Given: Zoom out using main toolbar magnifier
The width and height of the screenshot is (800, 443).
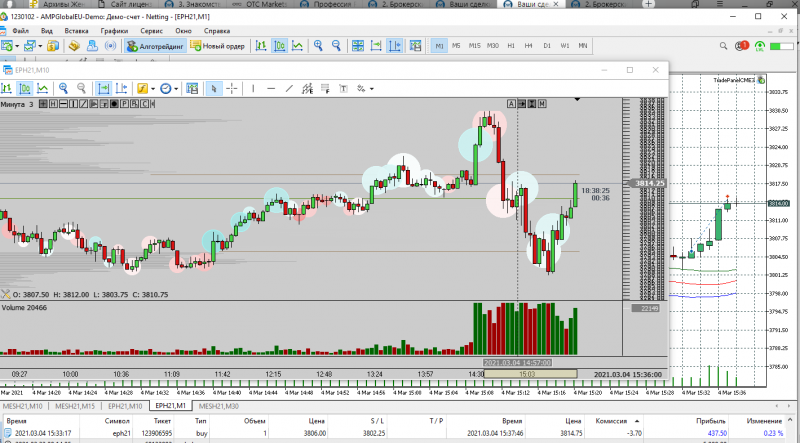Looking at the screenshot, I should click(x=336, y=46).
